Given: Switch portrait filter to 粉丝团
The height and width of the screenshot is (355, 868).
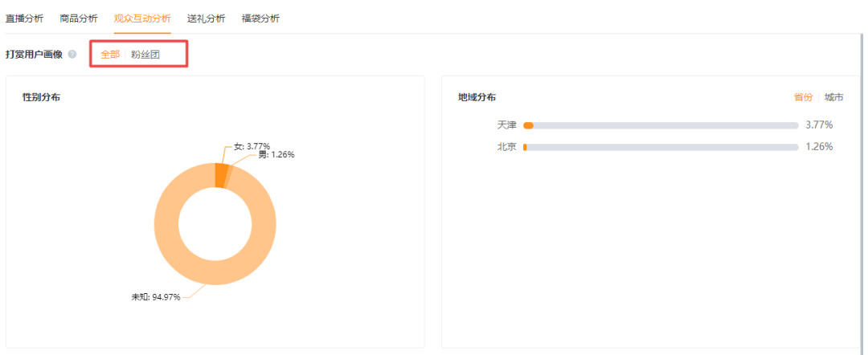Looking at the screenshot, I should click(x=146, y=55).
